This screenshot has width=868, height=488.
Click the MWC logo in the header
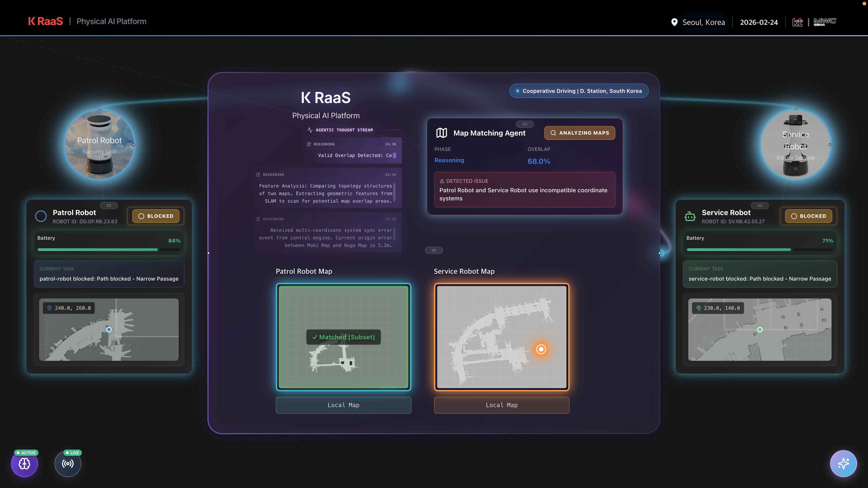coord(825,22)
